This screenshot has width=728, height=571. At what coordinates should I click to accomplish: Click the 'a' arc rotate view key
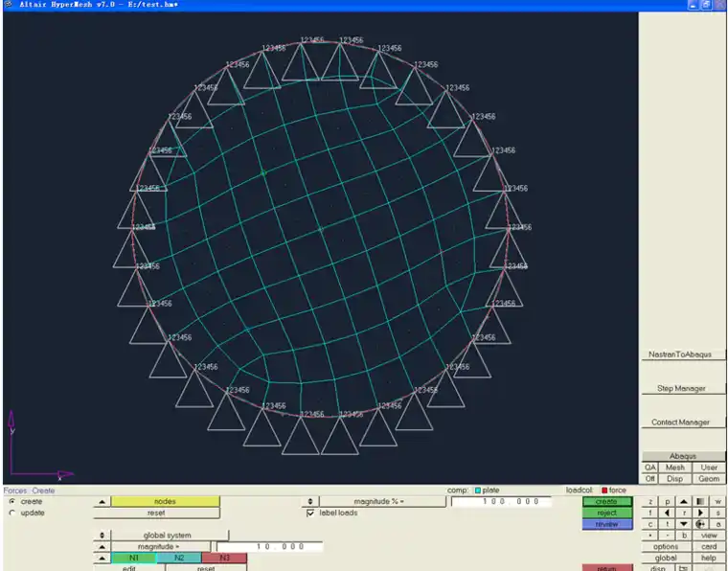pos(717,524)
